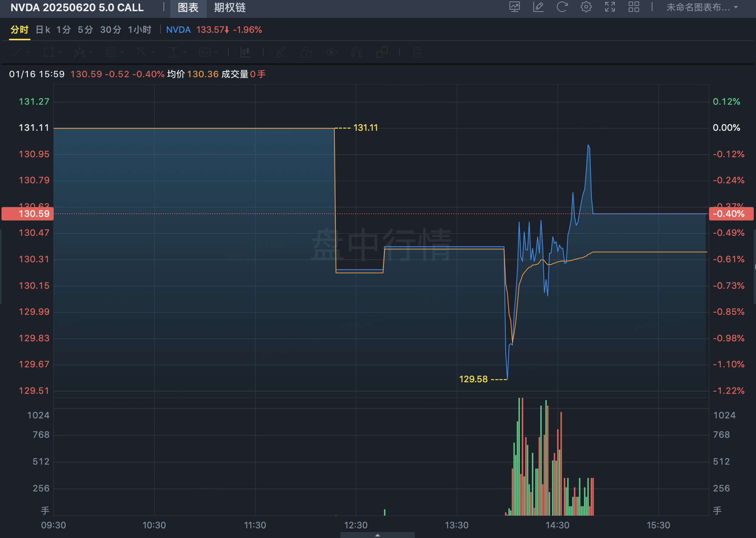
Task: Expand the text annotation tool dropdown arrow
Action: [x=216, y=53]
